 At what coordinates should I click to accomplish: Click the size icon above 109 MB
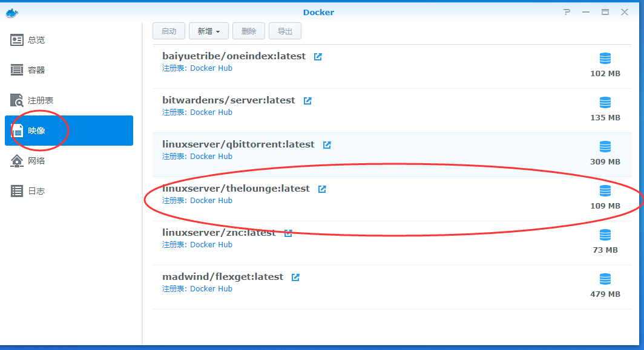pos(605,190)
